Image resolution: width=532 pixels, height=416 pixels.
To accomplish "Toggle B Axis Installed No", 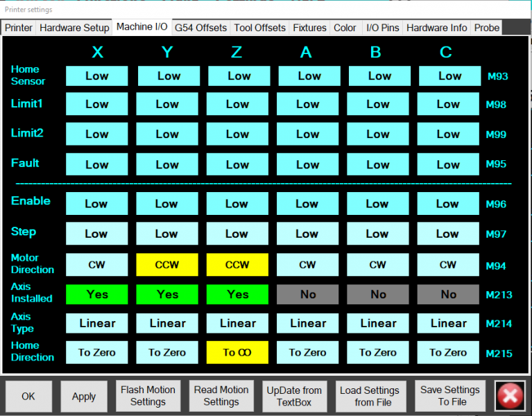I will click(378, 294).
